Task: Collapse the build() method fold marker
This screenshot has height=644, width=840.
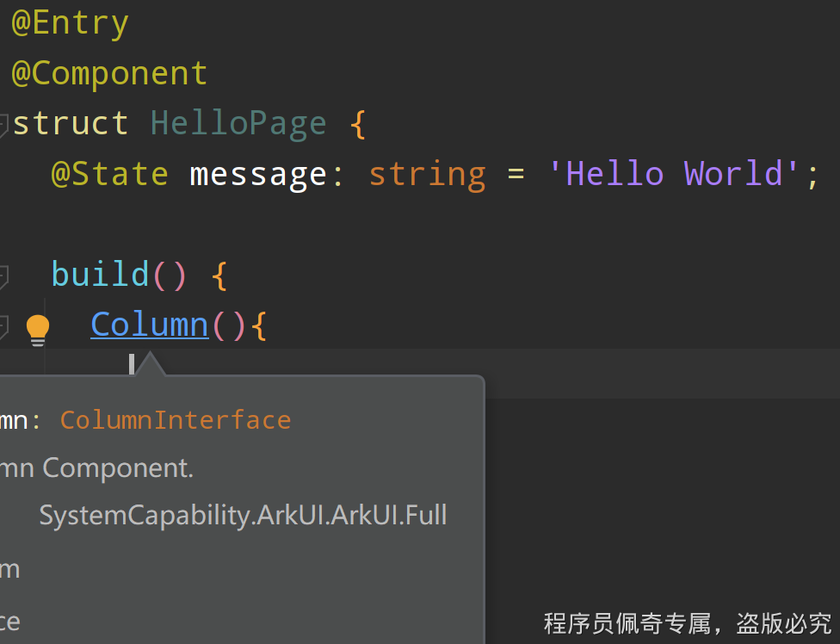Action: coord(3,276)
